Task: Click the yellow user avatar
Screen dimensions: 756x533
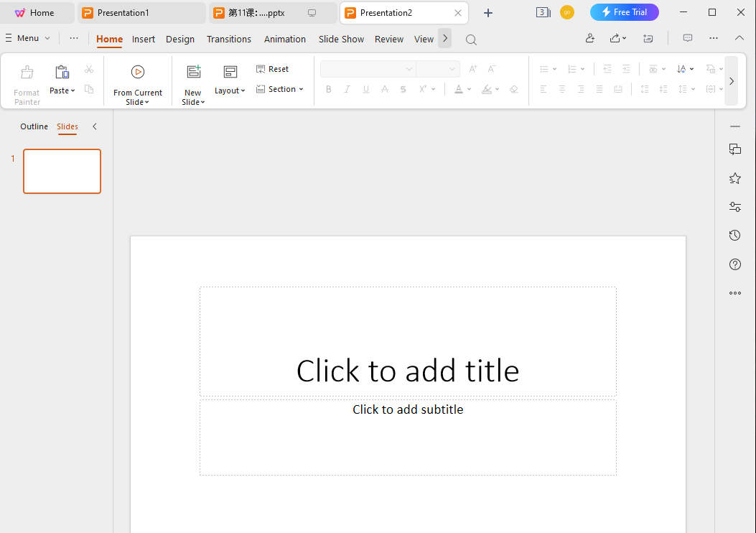Action: click(567, 12)
